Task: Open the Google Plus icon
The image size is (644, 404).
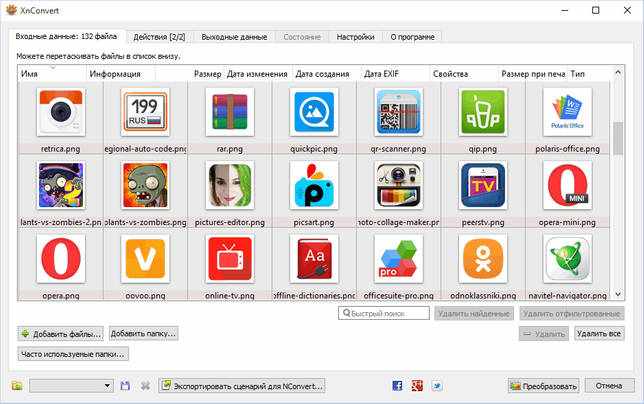Action: point(417,386)
